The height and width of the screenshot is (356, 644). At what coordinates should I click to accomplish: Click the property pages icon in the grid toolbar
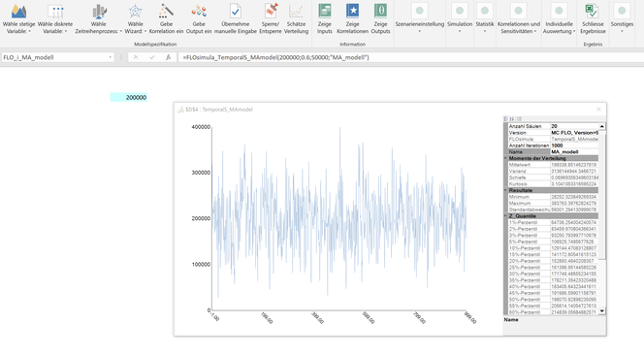click(x=519, y=119)
